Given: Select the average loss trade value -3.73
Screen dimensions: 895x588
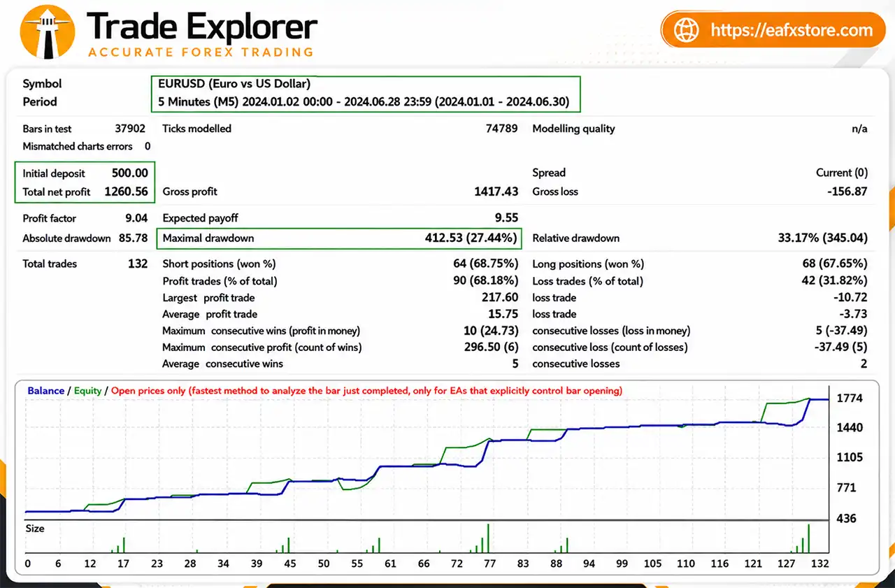Looking at the screenshot, I should (x=854, y=315).
